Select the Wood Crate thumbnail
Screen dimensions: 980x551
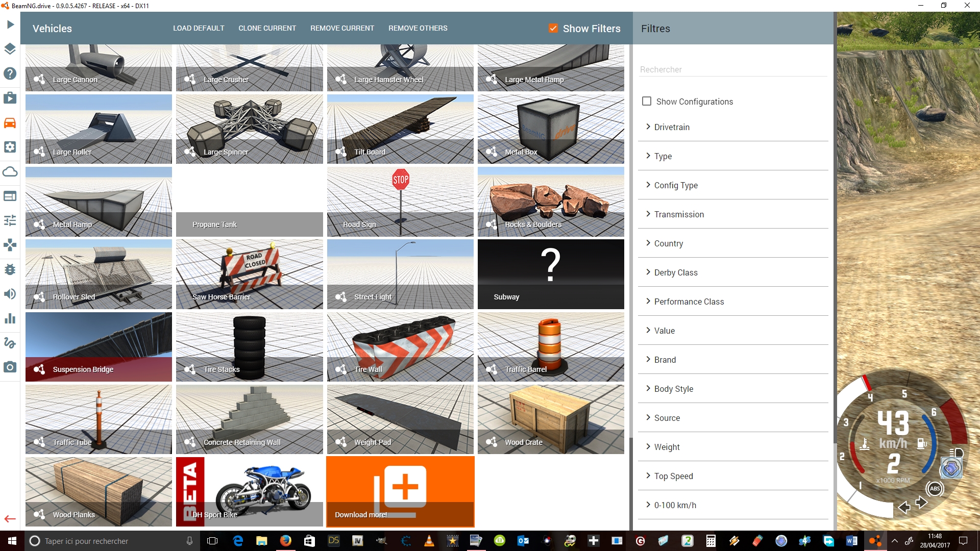point(551,419)
